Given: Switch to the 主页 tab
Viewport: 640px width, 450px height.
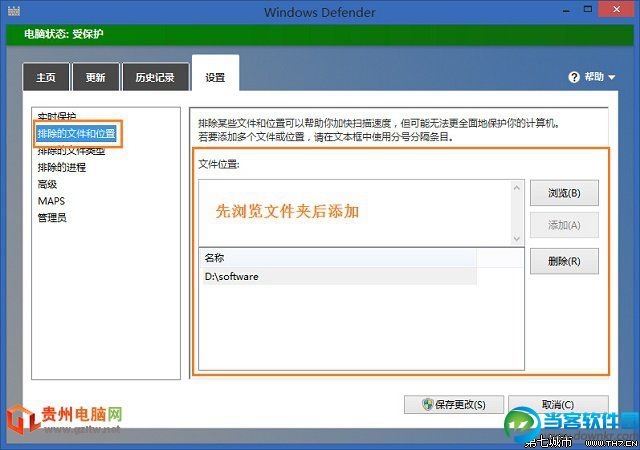Looking at the screenshot, I should coord(46,77).
